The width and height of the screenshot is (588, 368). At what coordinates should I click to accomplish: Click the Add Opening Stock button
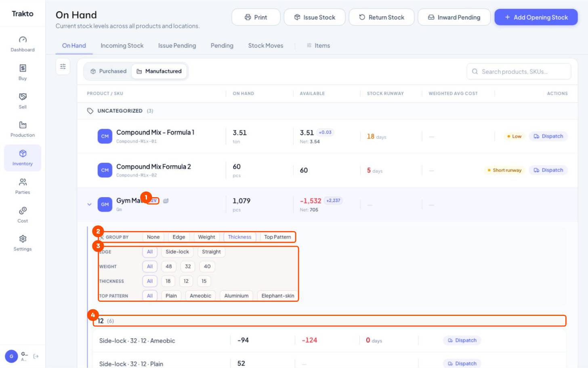[536, 17]
